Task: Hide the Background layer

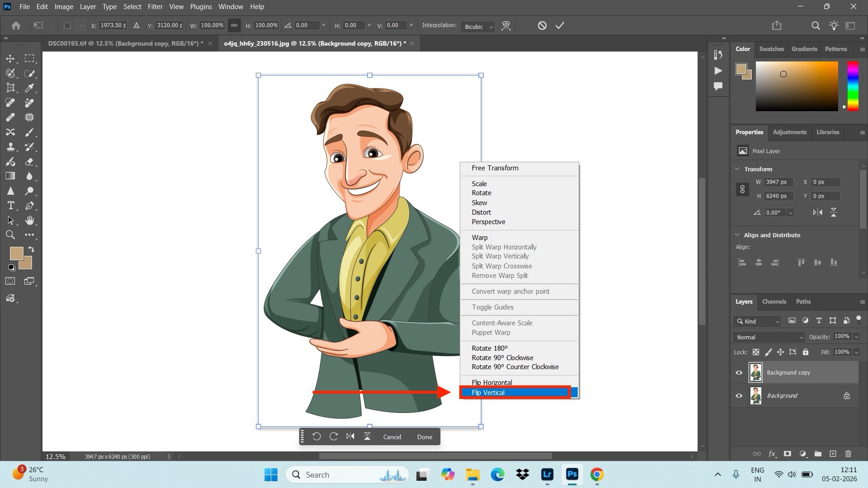Action: (x=739, y=395)
